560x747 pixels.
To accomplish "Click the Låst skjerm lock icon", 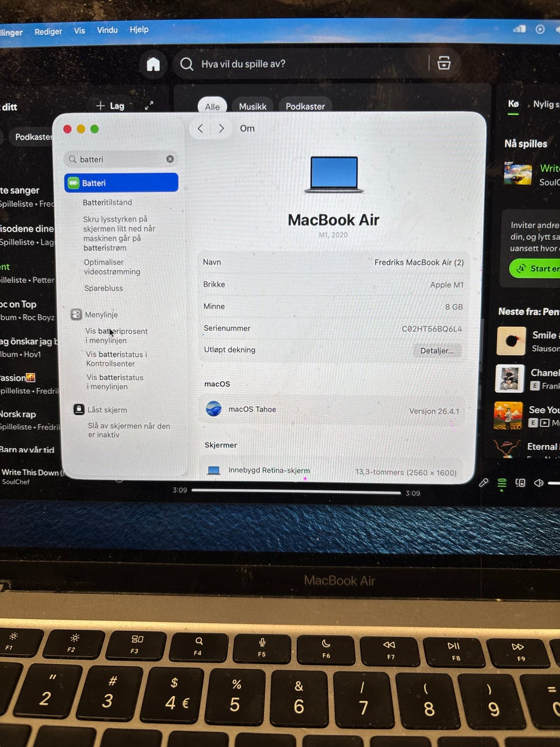I will (x=79, y=410).
